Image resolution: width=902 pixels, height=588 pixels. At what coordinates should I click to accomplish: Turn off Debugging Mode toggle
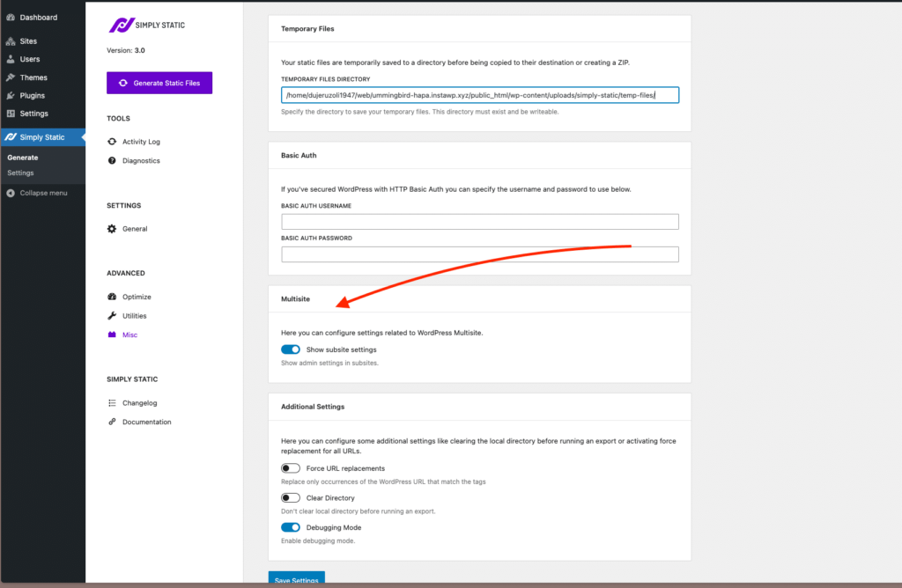(291, 527)
